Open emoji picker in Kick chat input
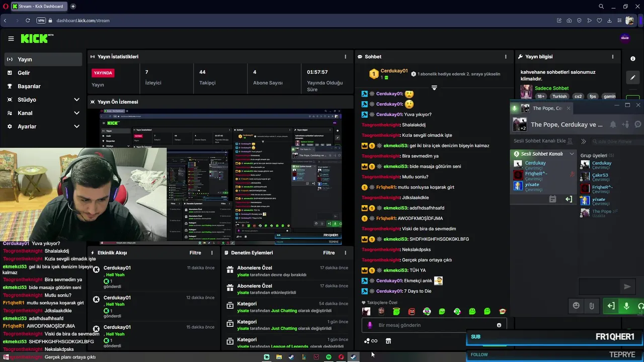Viewport: 644px width, 362px height. (x=499, y=325)
